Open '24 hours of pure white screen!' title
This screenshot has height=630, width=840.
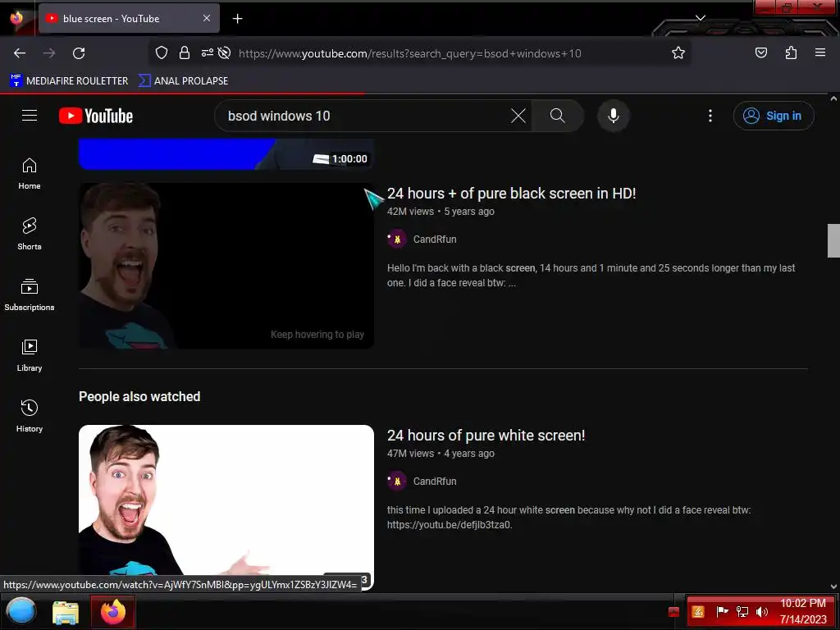coord(486,436)
